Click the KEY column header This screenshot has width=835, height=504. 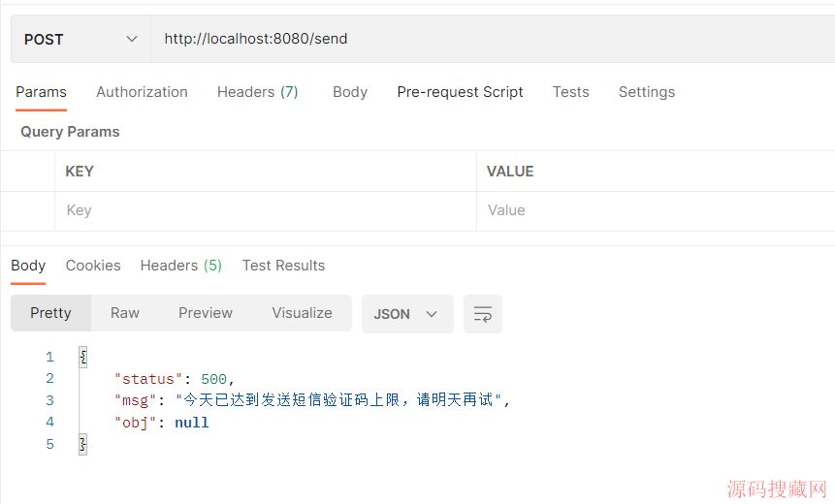click(80, 172)
